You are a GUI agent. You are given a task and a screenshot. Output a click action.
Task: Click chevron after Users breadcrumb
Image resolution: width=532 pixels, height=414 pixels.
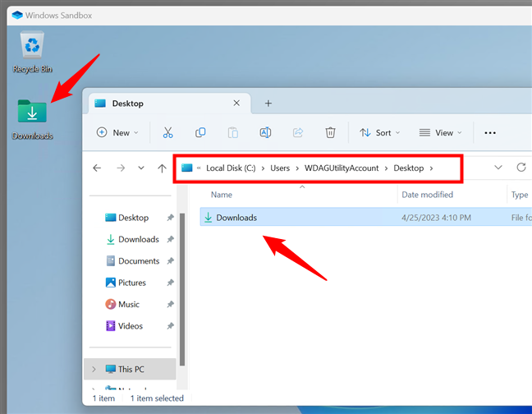tap(297, 168)
